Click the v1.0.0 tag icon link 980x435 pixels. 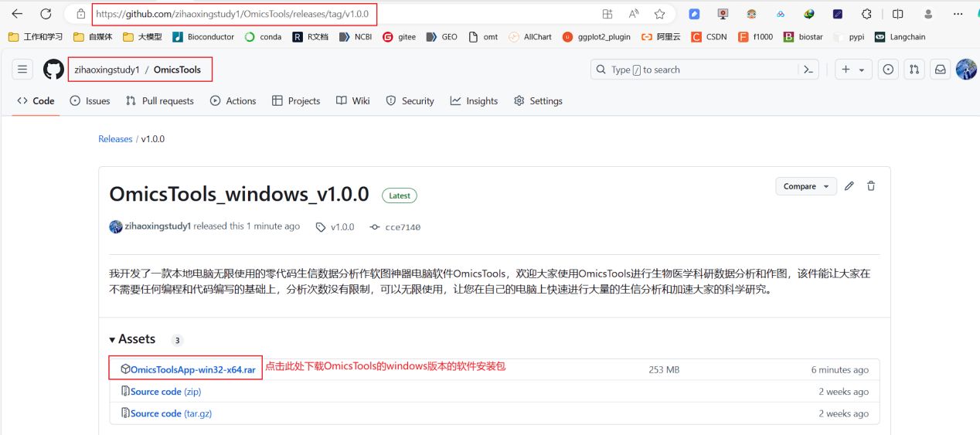(335, 227)
